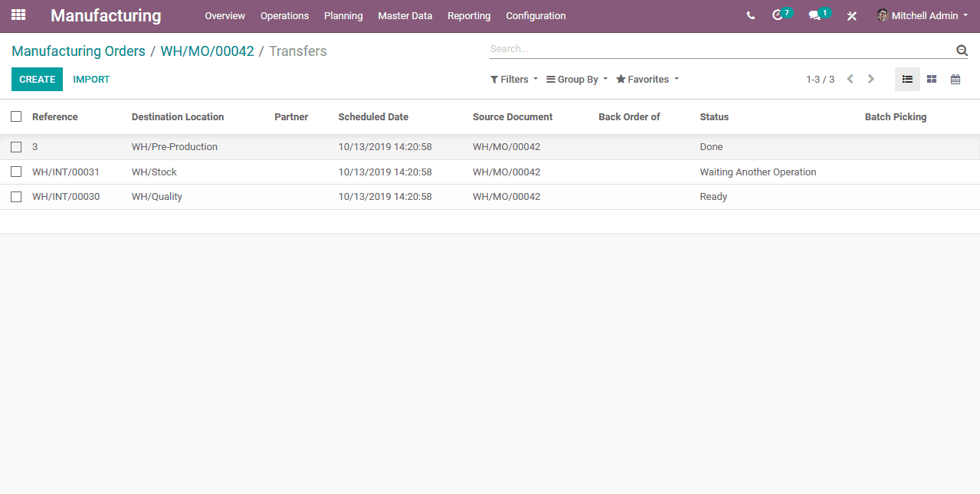Image resolution: width=980 pixels, height=494 pixels.
Task: Sort by Status column header
Action: pos(714,117)
